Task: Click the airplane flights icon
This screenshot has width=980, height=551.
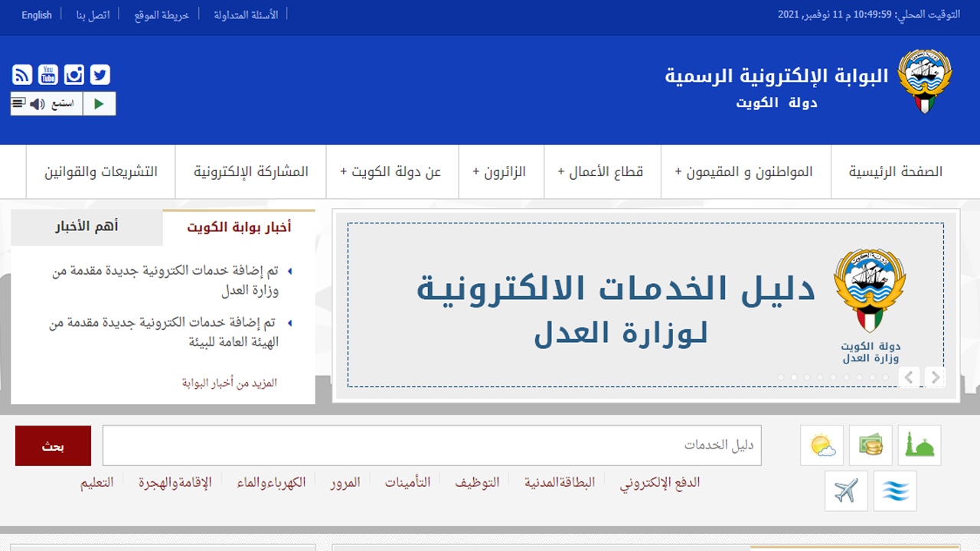Action: click(846, 491)
